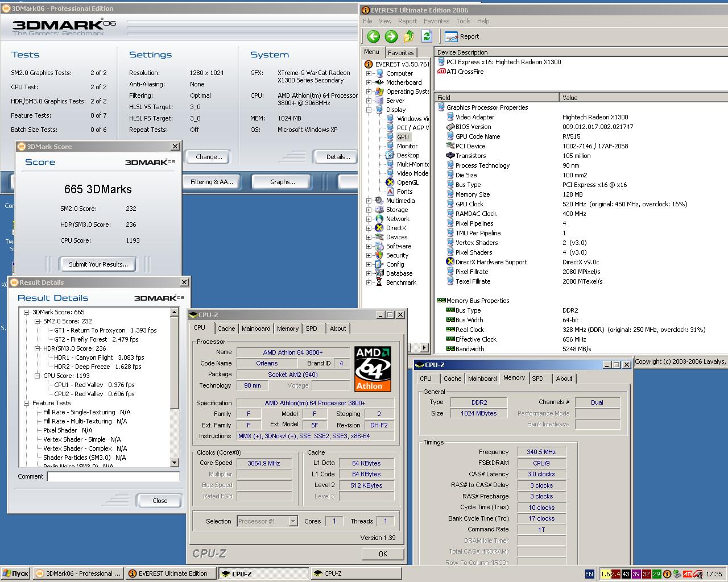Image resolution: width=728 pixels, height=582 pixels.
Task: Select HDR1 - Canyon Flight result row
Action: pos(99,357)
